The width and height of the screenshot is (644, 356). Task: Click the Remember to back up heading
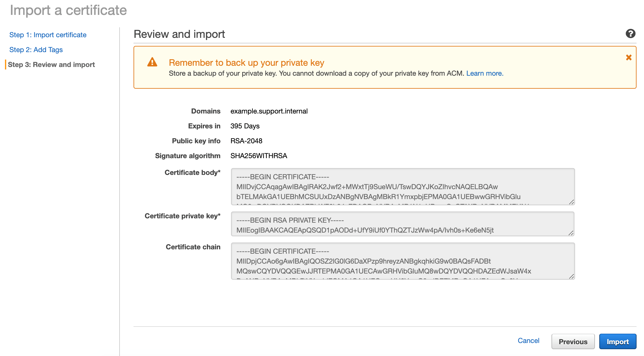click(246, 62)
